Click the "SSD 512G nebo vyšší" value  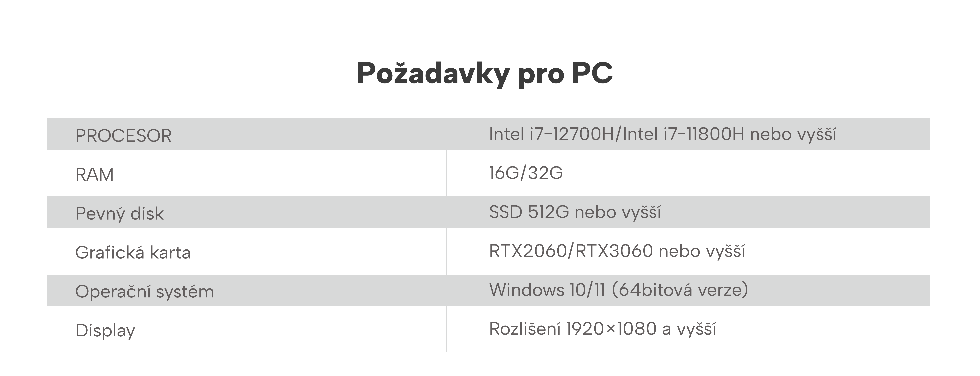tap(575, 212)
